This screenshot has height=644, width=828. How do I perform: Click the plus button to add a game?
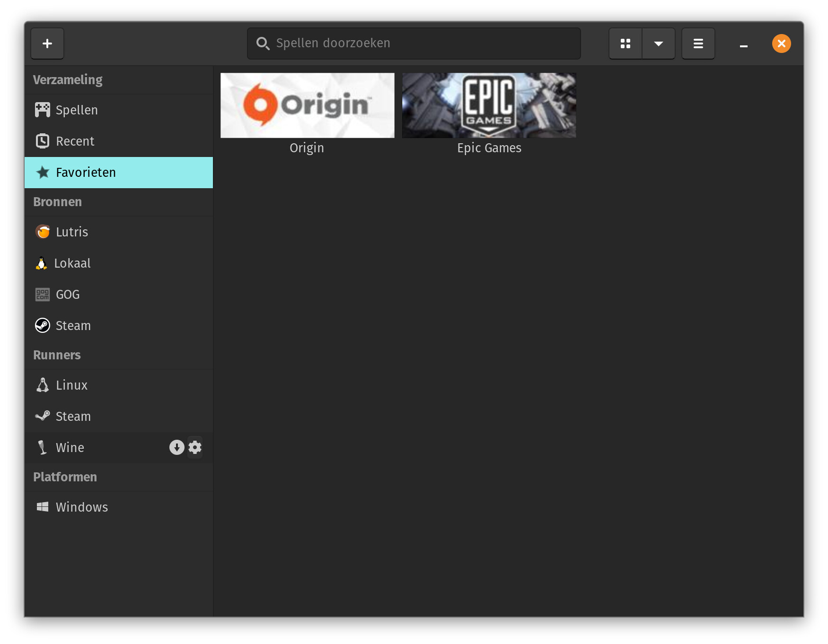point(47,44)
